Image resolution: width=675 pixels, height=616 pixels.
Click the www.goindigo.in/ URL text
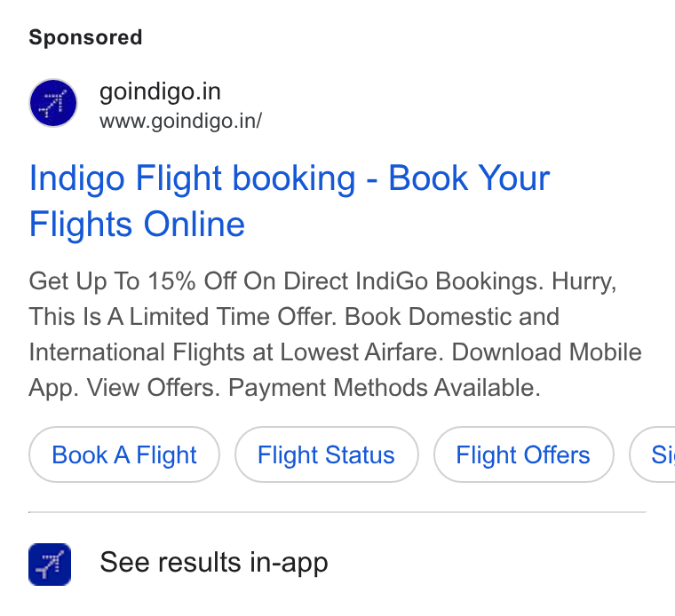pyautogui.click(x=180, y=121)
